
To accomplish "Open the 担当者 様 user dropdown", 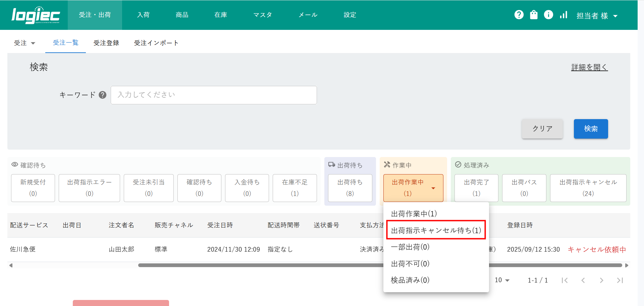I will [597, 16].
